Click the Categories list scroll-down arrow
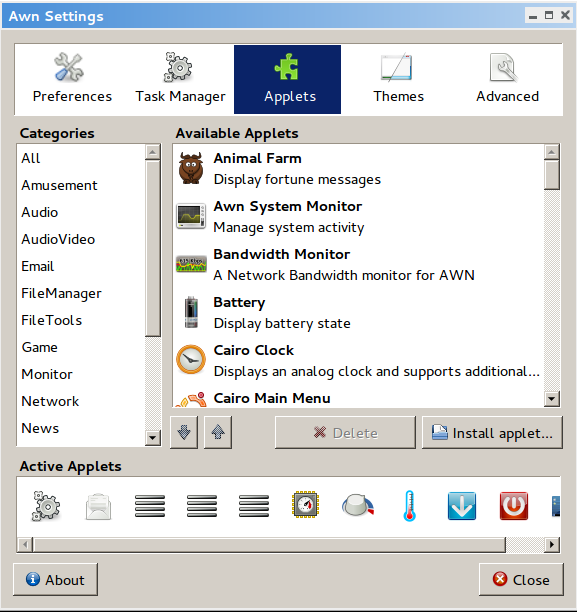The height and width of the screenshot is (612, 577). coord(153,438)
